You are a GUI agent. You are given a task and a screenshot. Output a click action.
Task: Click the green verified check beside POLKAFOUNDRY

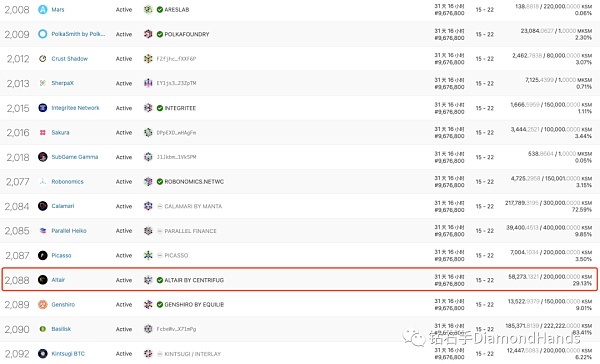(x=160, y=34)
